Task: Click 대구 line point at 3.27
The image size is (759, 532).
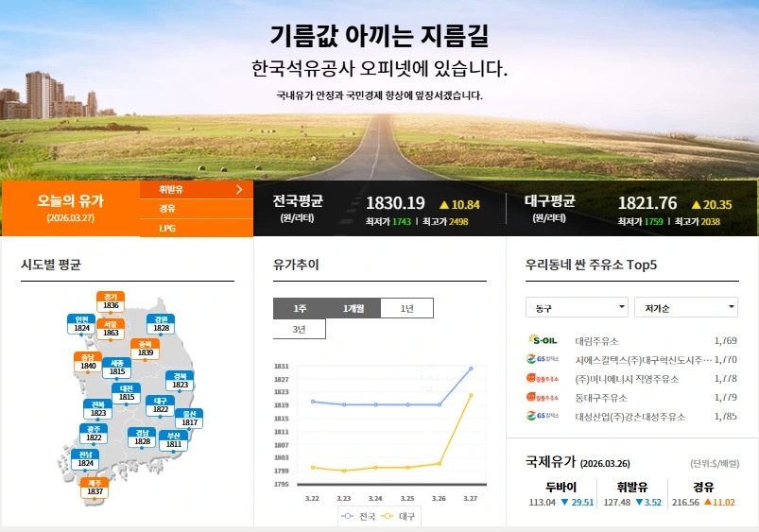Action: [471, 396]
